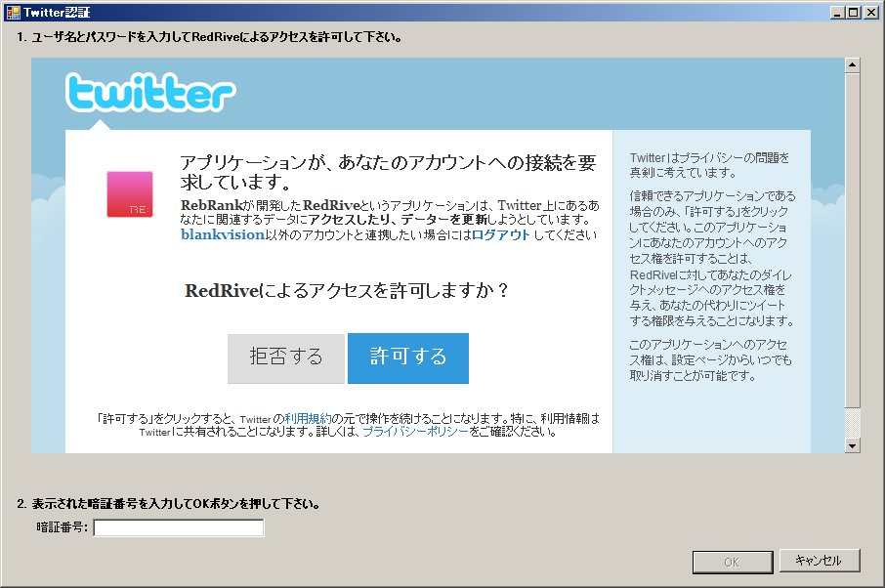This screenshot has height=588, width=885.
Task: Click the grayed-out OK button
Action: pos(733,562)
